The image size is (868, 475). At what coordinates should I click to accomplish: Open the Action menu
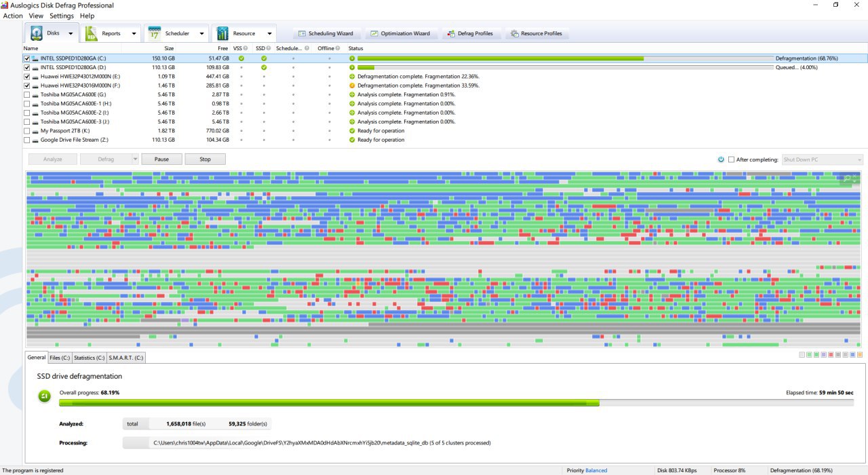[x=13, y=16]
